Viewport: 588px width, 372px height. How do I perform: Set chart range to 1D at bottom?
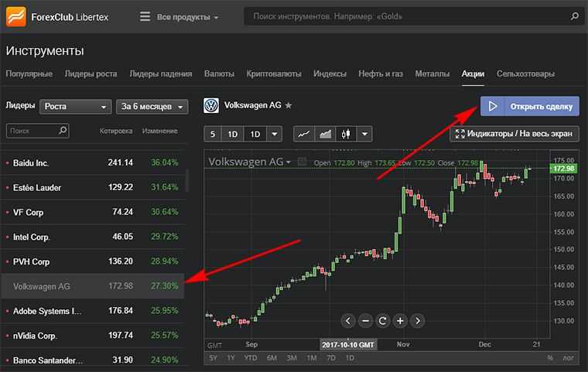point(350,358)
